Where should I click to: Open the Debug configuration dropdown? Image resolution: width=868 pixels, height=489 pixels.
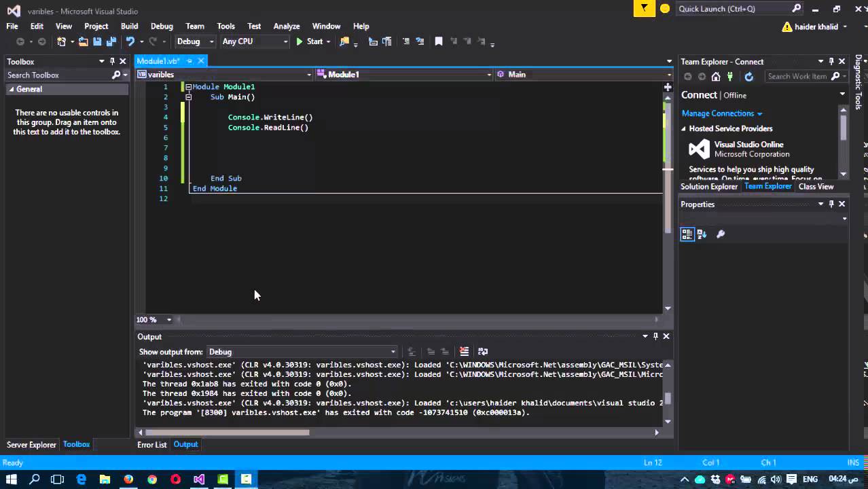point(195,41)
